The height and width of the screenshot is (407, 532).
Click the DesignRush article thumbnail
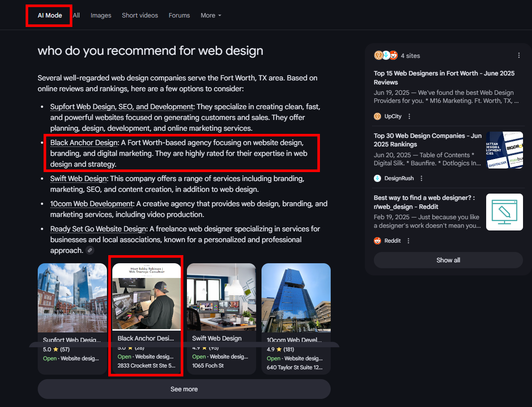pyautogui.click(x=505, y=150)
